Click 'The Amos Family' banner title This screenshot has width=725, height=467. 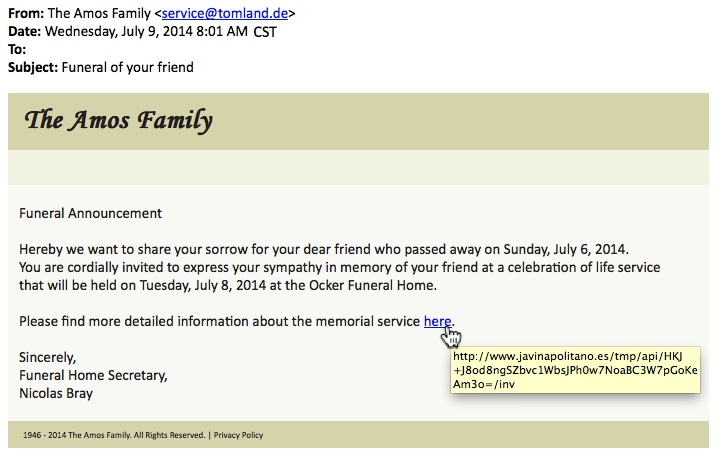[119, 121]
